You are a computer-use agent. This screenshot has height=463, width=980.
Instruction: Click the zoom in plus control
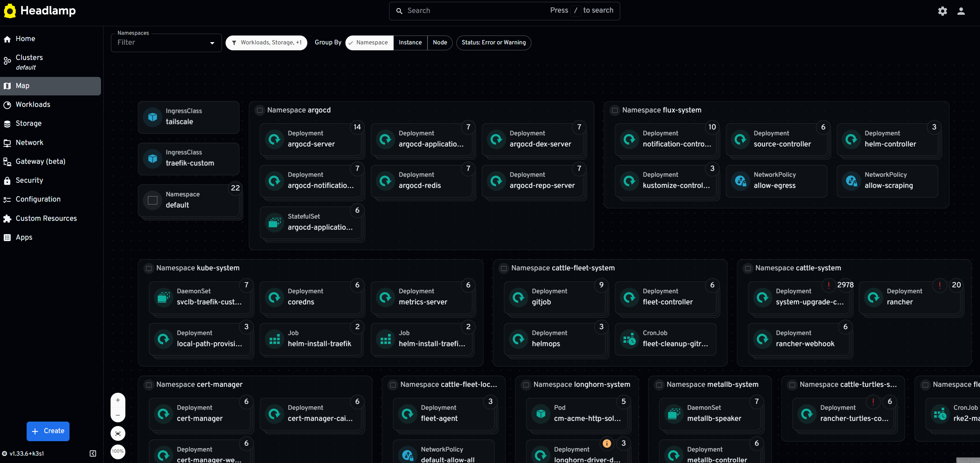pos(118,400)
